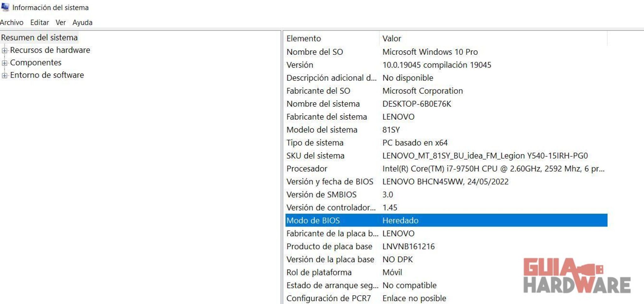Select the Resumen del sistema tree item

(39, 37)
